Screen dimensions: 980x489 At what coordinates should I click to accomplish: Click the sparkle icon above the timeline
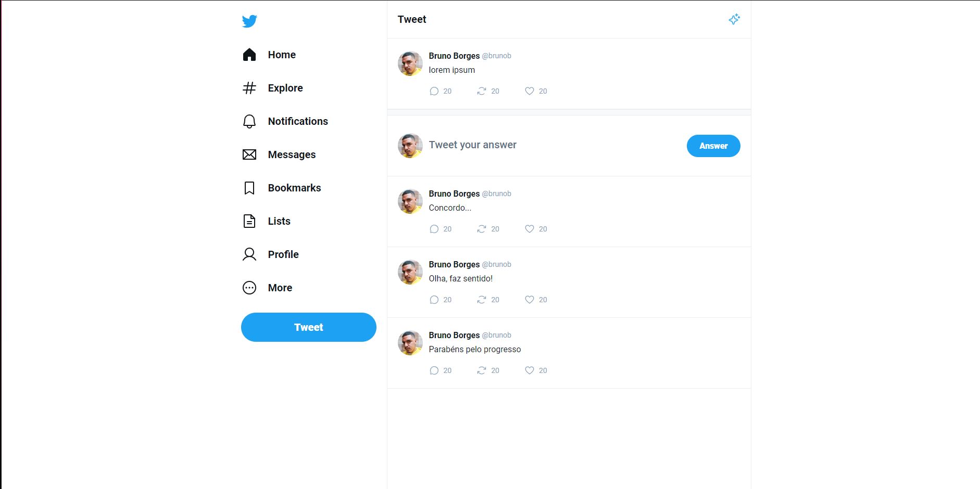point(734,19)
